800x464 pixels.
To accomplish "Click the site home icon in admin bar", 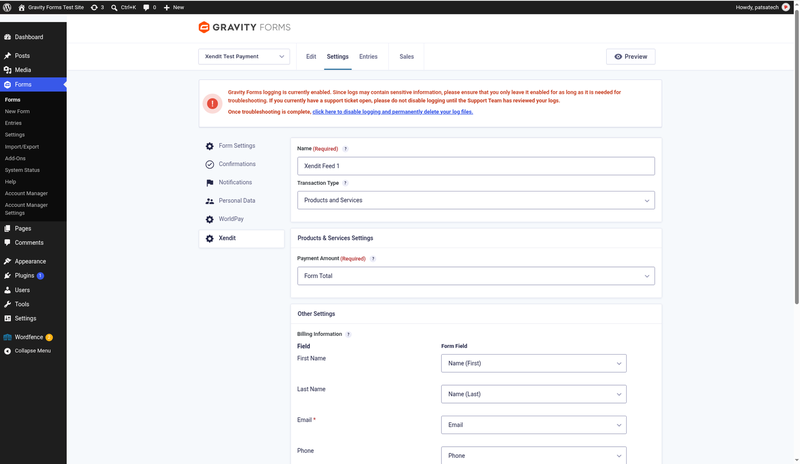I will coord(21,7).
